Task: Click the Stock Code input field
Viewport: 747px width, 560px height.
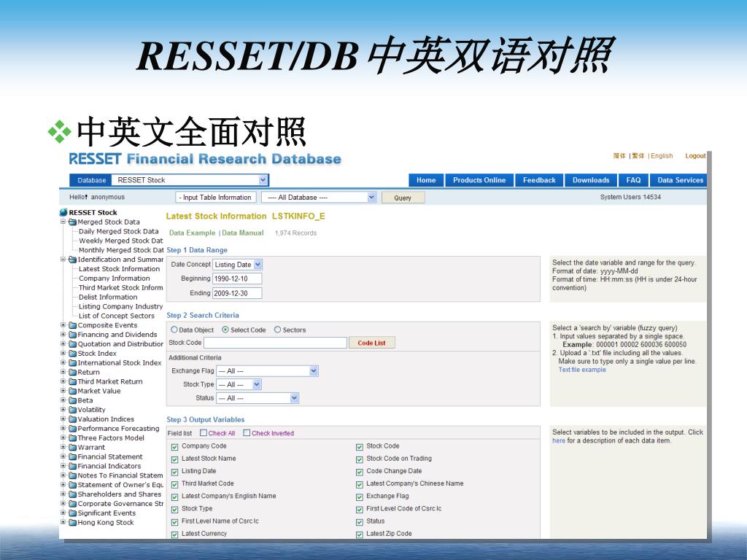Action: [x=275, y=343]
